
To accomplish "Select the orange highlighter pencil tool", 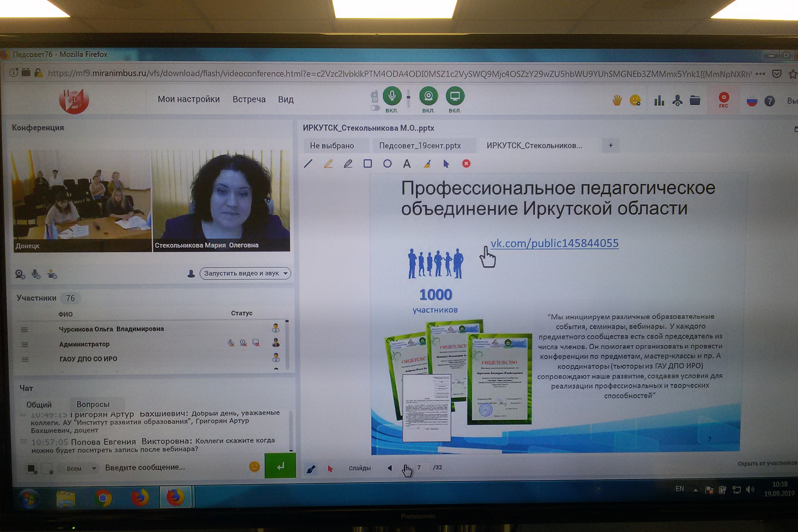I will [x=328, y=164].
